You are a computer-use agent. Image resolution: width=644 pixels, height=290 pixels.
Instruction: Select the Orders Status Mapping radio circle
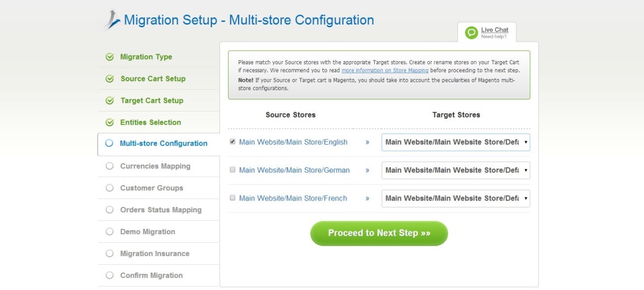[110, 210]
